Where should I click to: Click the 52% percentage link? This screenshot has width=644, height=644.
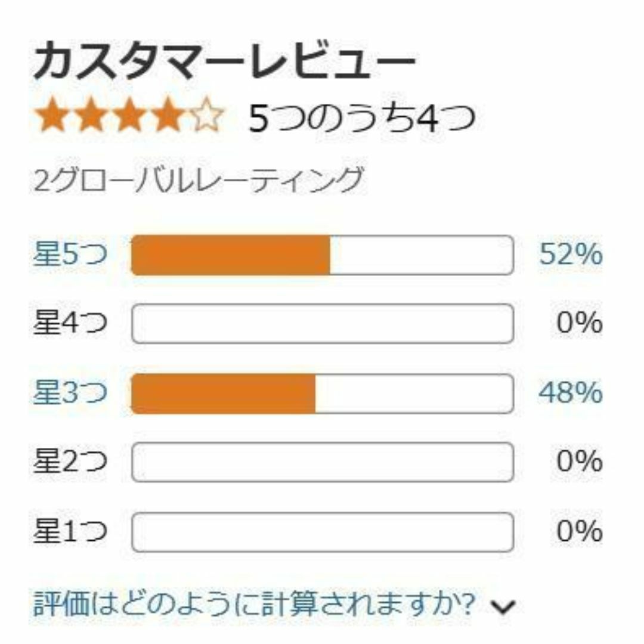571,254
